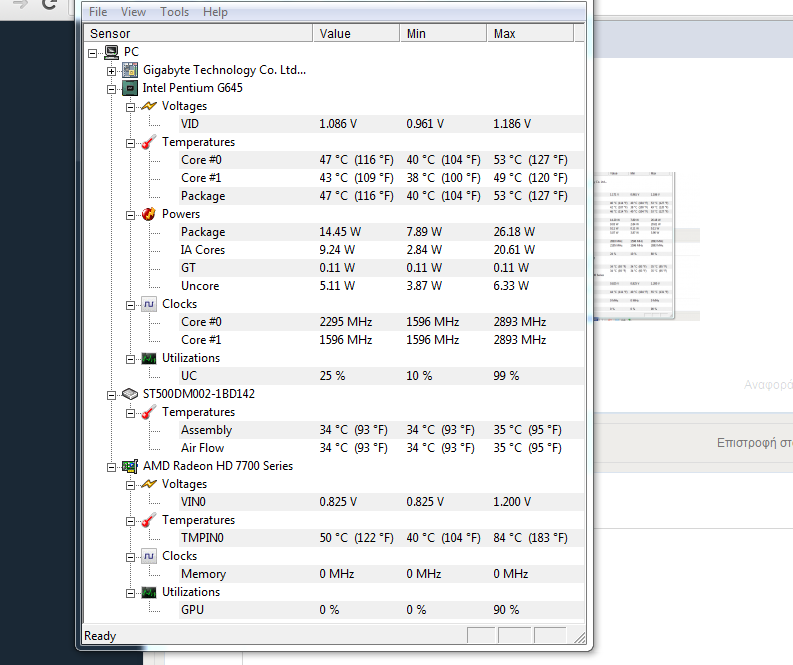
Task: Select the Air Flow temperature row
Action: point(381,448)
